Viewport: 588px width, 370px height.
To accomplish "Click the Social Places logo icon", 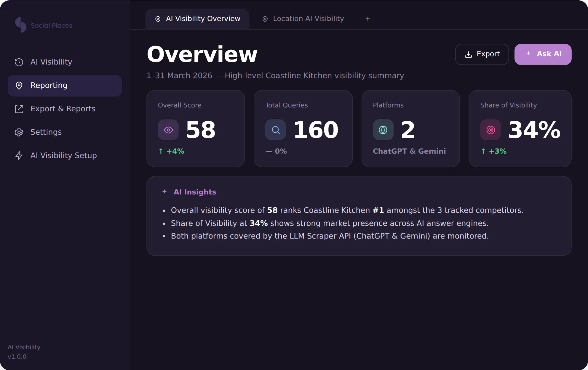I will pos(21,25).
